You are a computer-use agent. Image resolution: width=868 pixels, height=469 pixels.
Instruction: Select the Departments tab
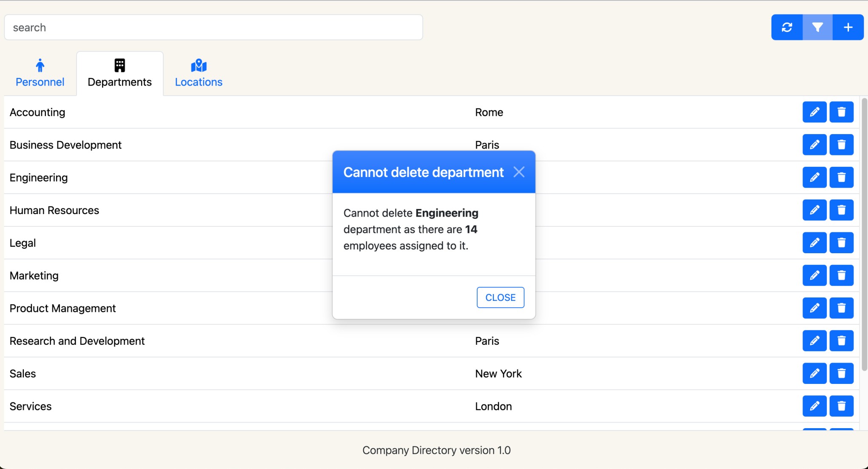click(120, 73)
